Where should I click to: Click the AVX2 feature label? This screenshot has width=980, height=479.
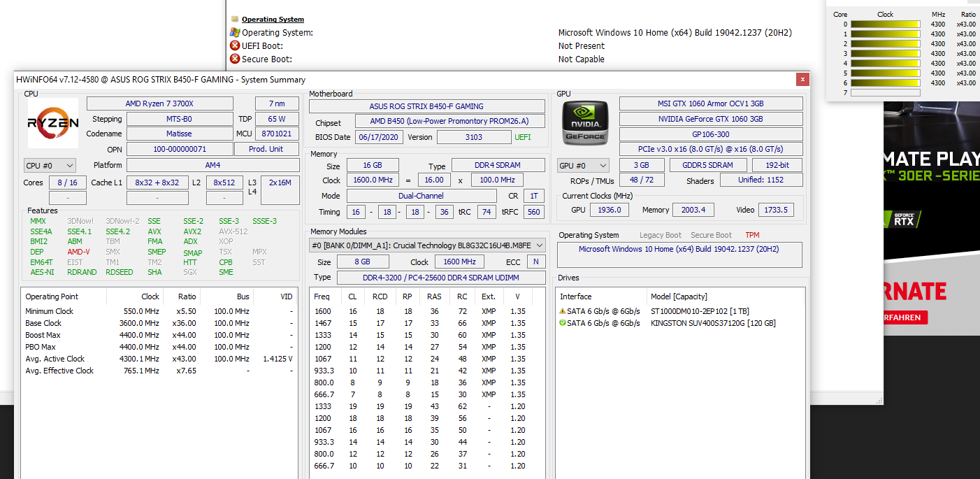192,231
